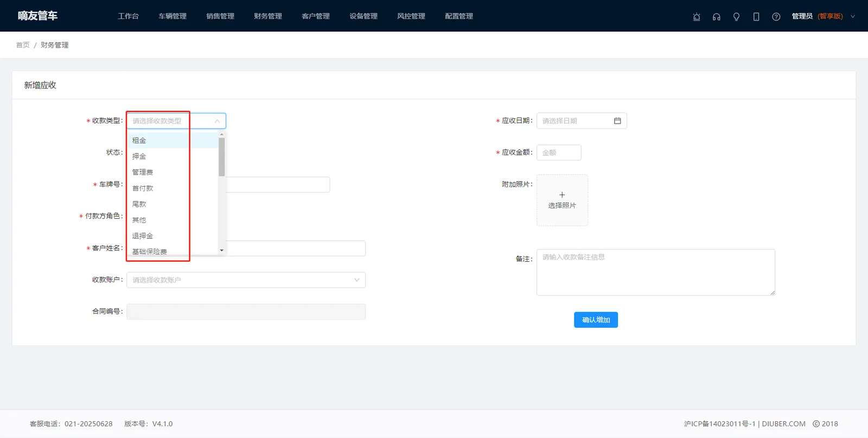Open the mobile phone icon
The image size is (868, 438).
tap(756, 16)
